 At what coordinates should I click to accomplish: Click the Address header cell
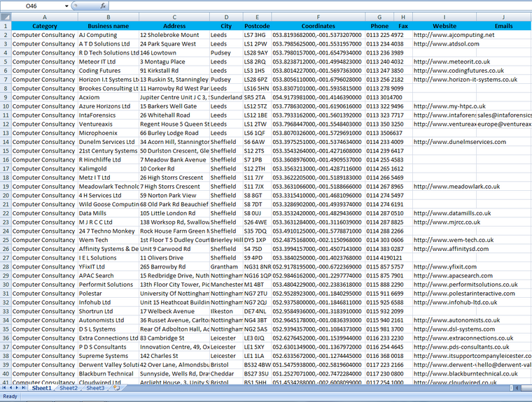coord(174,26)
